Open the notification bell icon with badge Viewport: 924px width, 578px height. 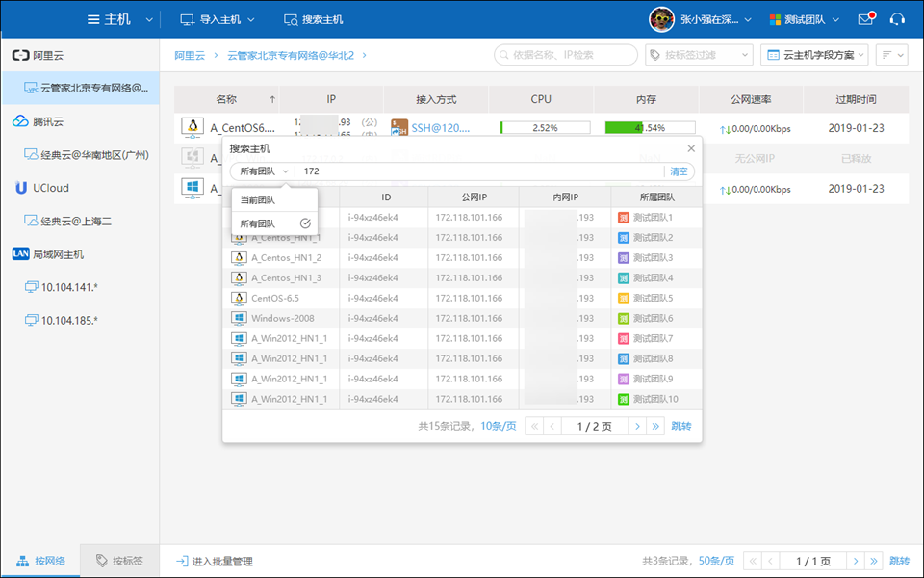pos(864,18)
